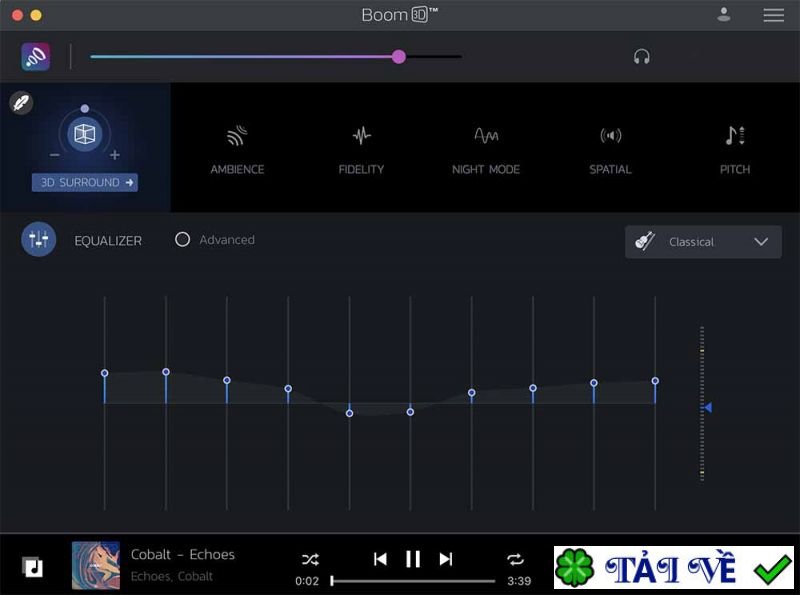Enable the Fidelity effect icon
800x595 pixels.
click(x=361, y=136)
